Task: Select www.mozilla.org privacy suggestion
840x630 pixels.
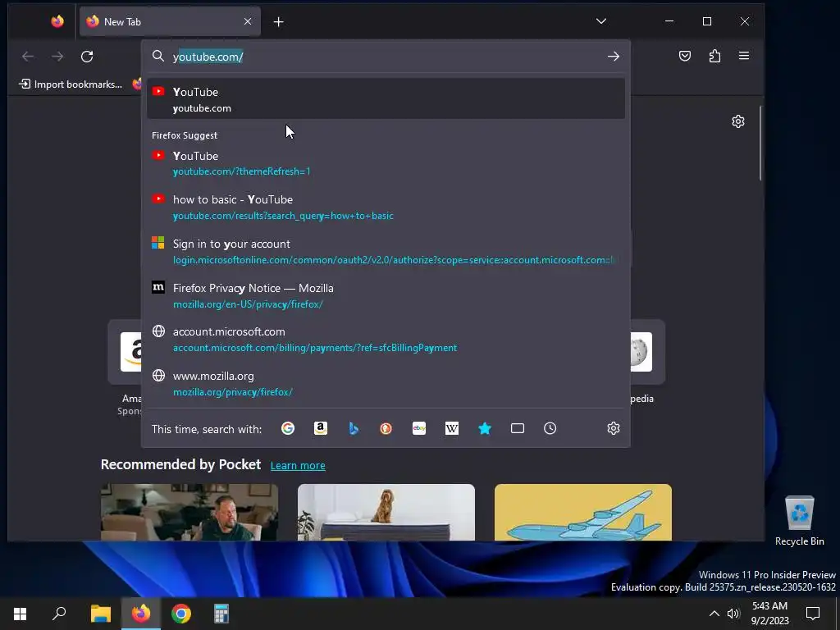Action: [386, 384]
